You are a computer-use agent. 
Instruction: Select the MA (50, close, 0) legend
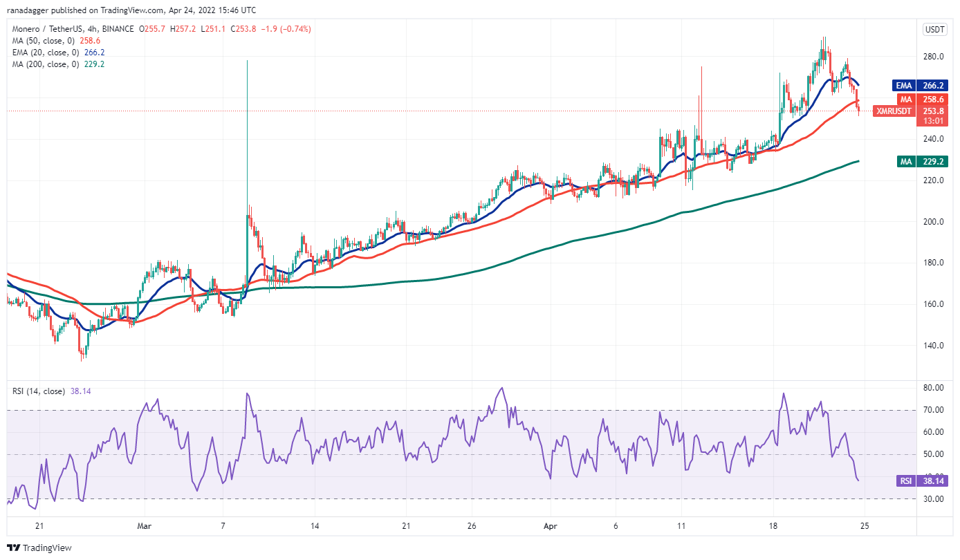coord(47,41)
